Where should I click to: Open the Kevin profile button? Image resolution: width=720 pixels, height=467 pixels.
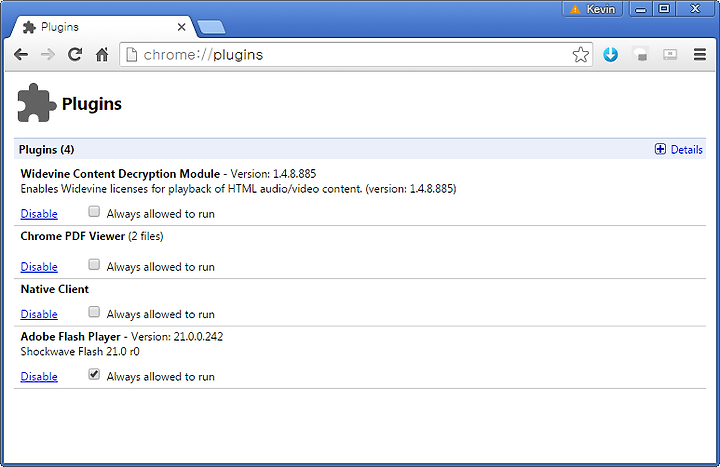pos(592,9)
